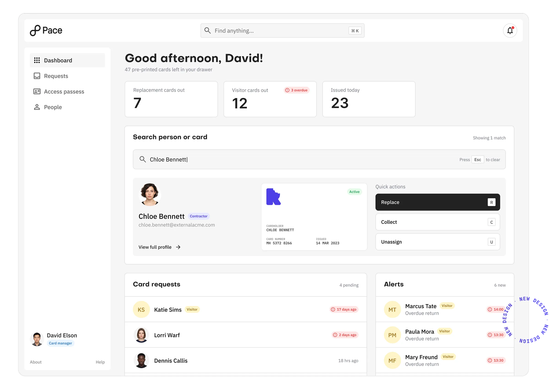Open Mary Freund alert
Viewport: 549px width, 392px height.
pos(445,361)
